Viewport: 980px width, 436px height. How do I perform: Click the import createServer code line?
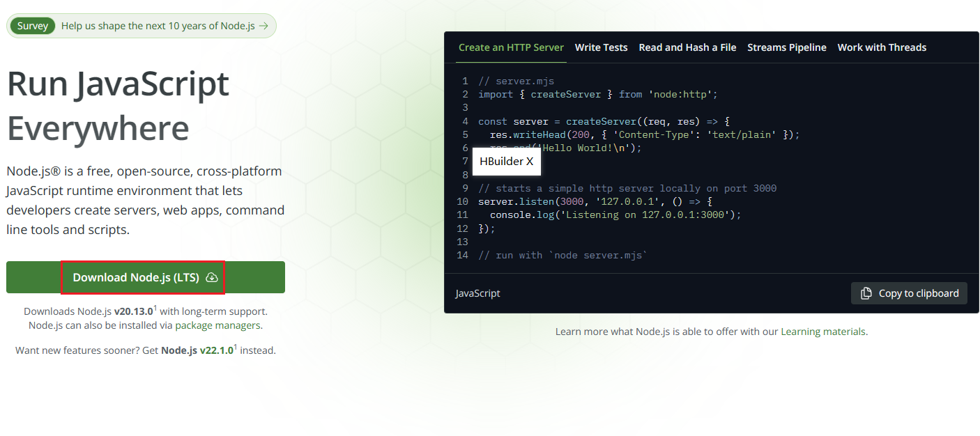tap(598, 94)
